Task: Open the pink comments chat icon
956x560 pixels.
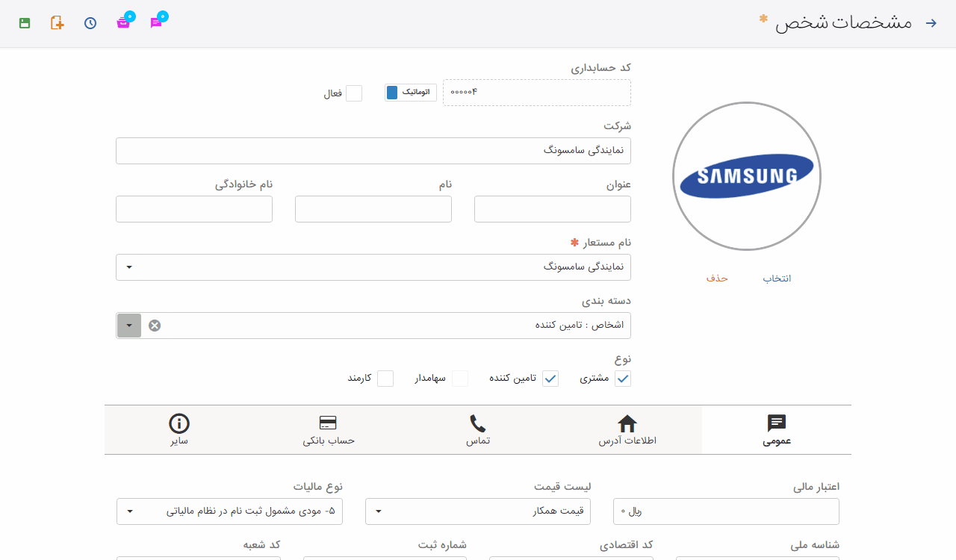Action: pos(157,22)
